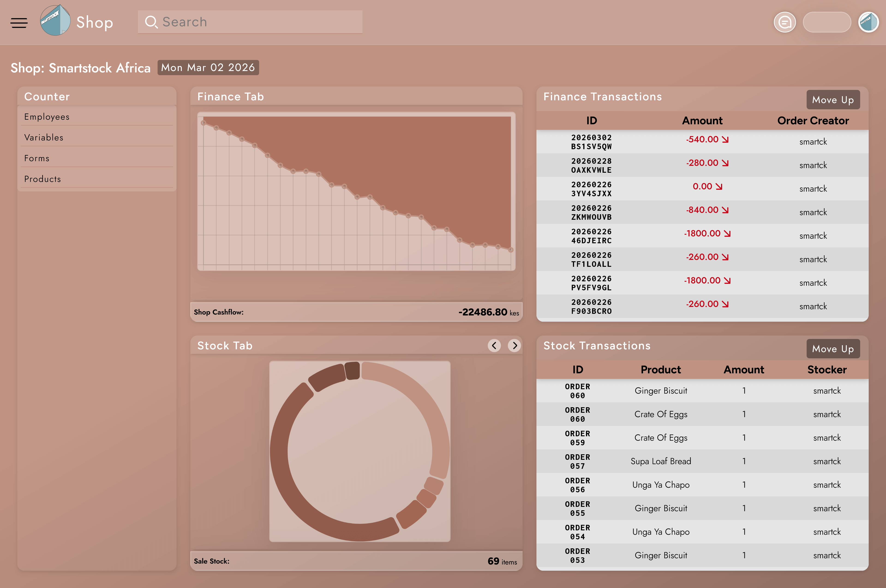The image size is (886, 588).
Task: Open the Variables menu item
Action: coord(44,138)
